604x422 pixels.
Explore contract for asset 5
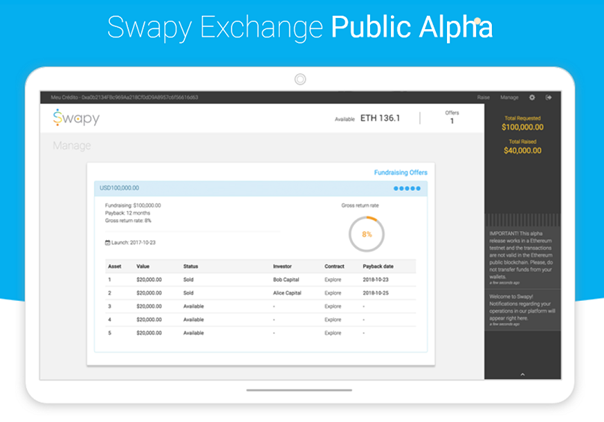(333, 333)
